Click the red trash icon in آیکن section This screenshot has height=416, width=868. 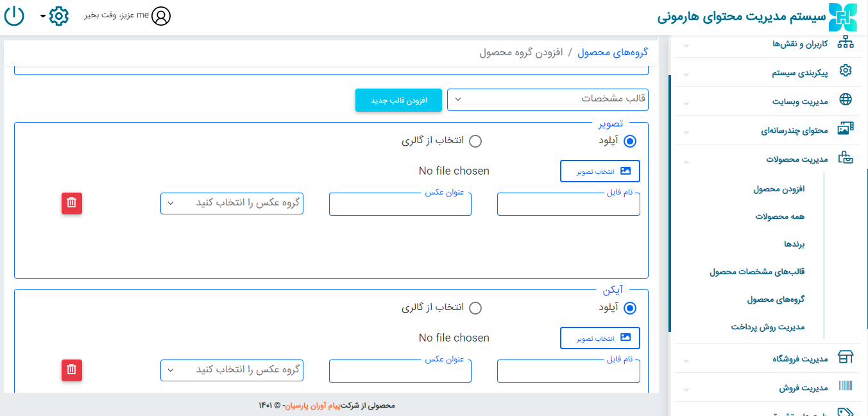coord(72,370)
